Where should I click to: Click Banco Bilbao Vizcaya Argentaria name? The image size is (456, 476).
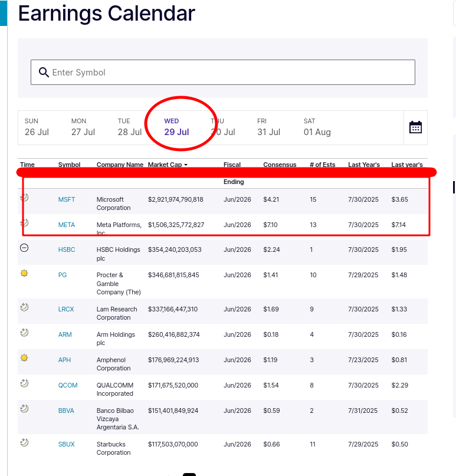(x=118, y=419)
